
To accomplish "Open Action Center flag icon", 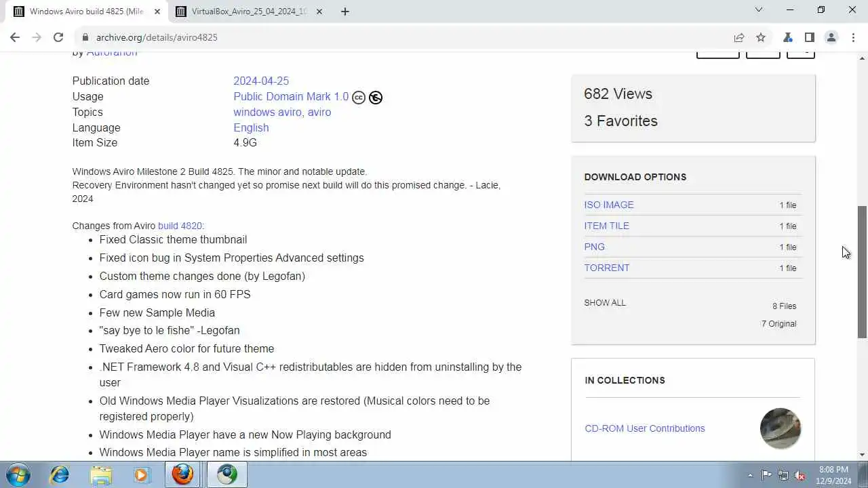I will pyautogui.click(x=766, y=475).
